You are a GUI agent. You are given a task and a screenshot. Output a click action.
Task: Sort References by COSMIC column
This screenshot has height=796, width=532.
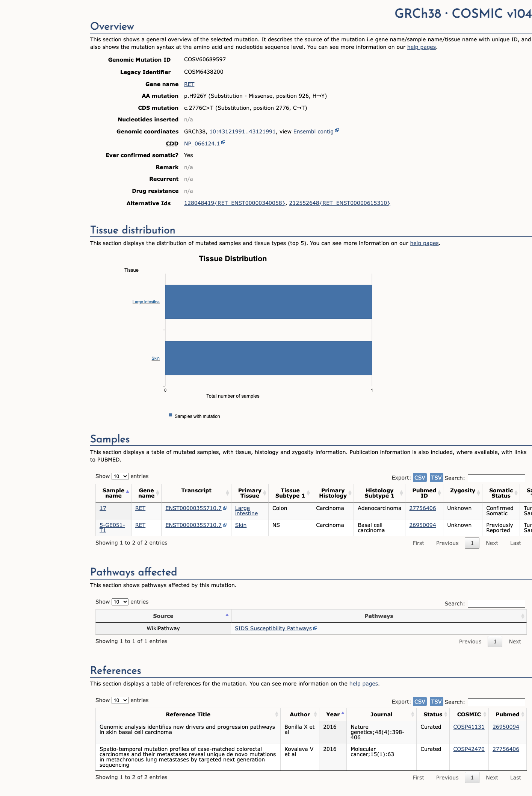469,714
